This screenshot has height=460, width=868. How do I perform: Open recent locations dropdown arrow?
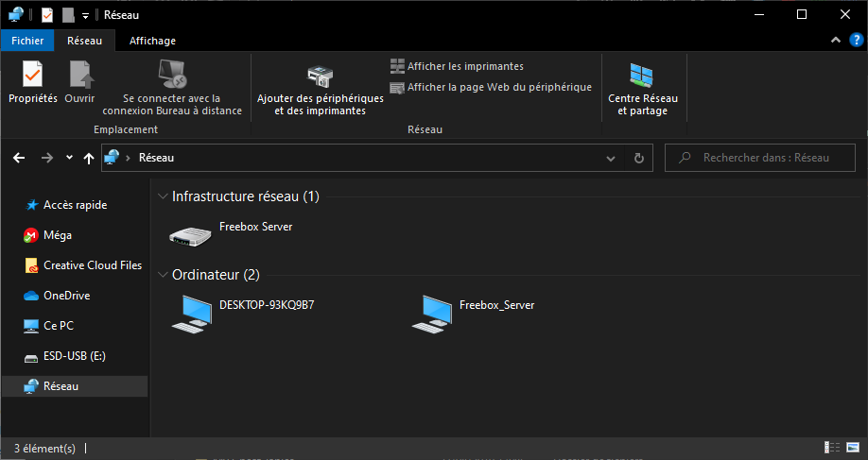coord(69,158)
